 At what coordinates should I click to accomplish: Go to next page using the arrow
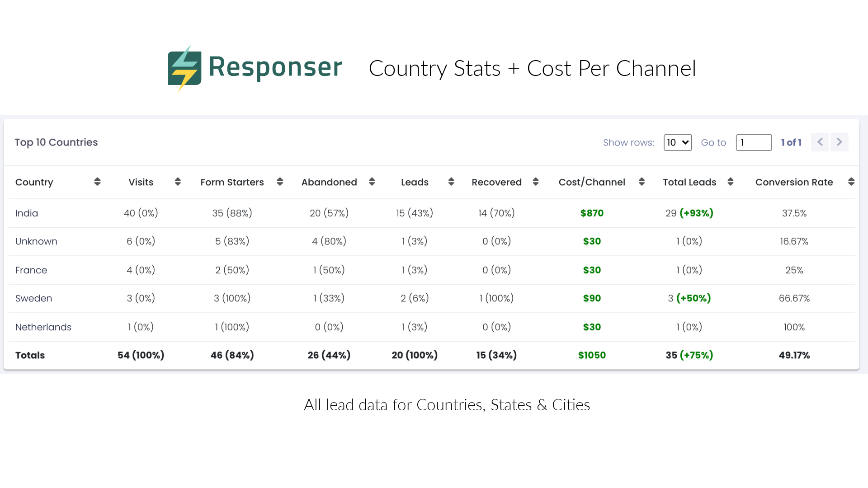pos(839,142)
